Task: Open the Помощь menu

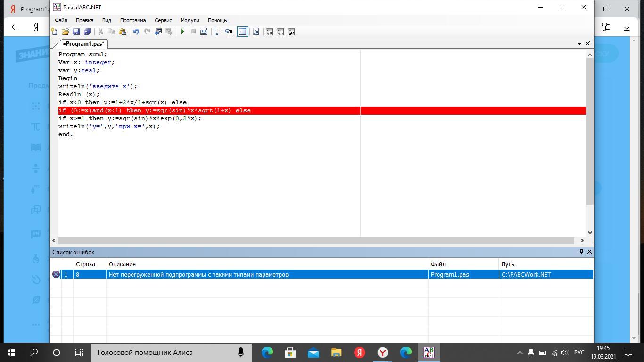Action: point(217,20)
